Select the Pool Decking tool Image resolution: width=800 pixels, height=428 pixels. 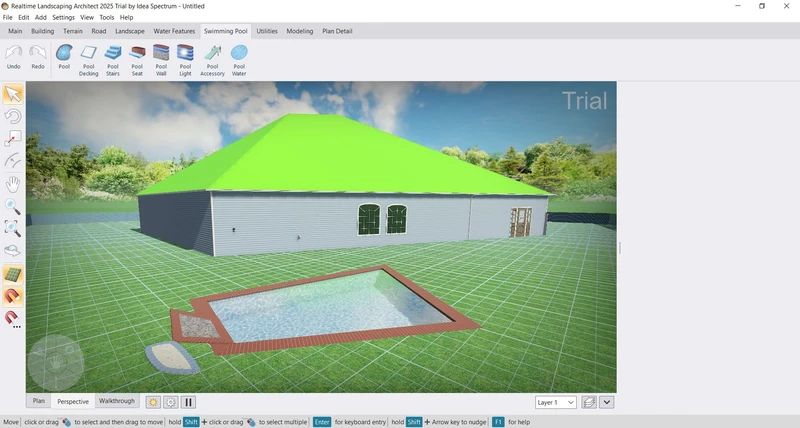pos(89,60)
